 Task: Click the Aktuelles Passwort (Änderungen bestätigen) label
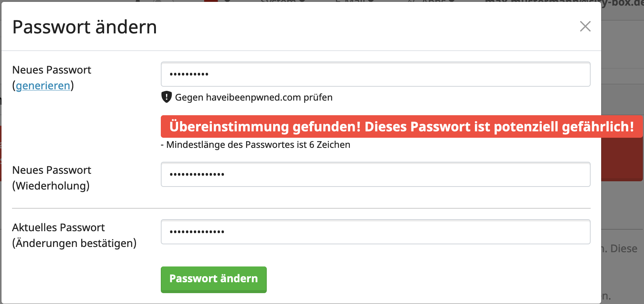click(x=74, y=235)
